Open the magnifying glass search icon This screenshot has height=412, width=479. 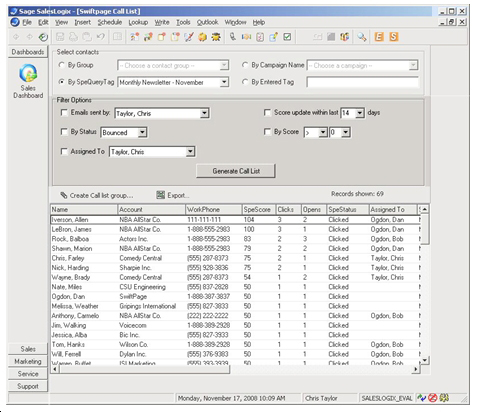pyautogui.click(x=362, y=37)
